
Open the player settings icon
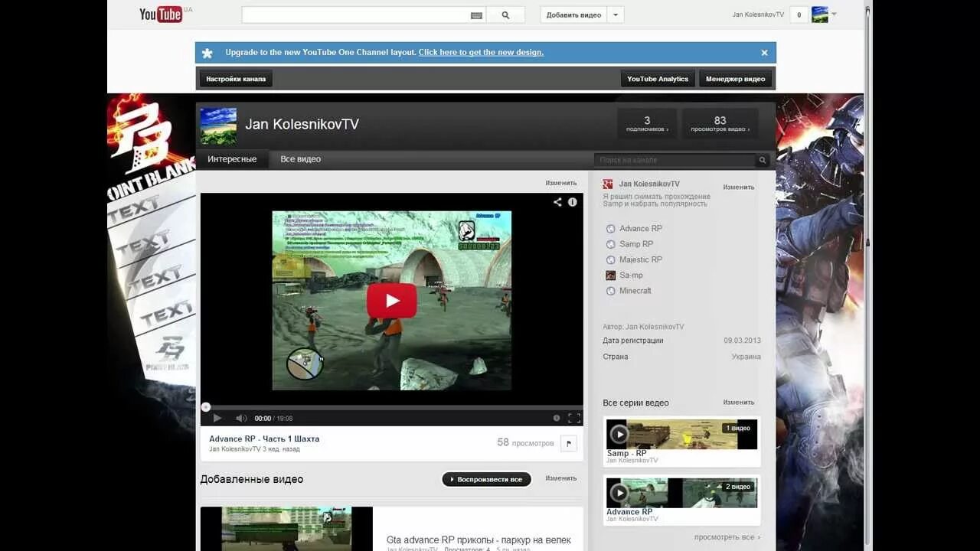557,418
